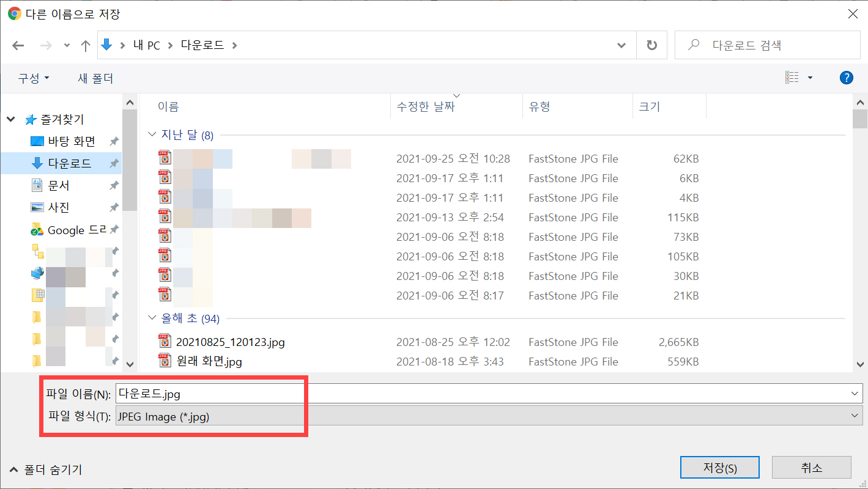Open the 파일 이름 dropdown arrow
This screenshot has height=489, width=868.
coord(855,394)
